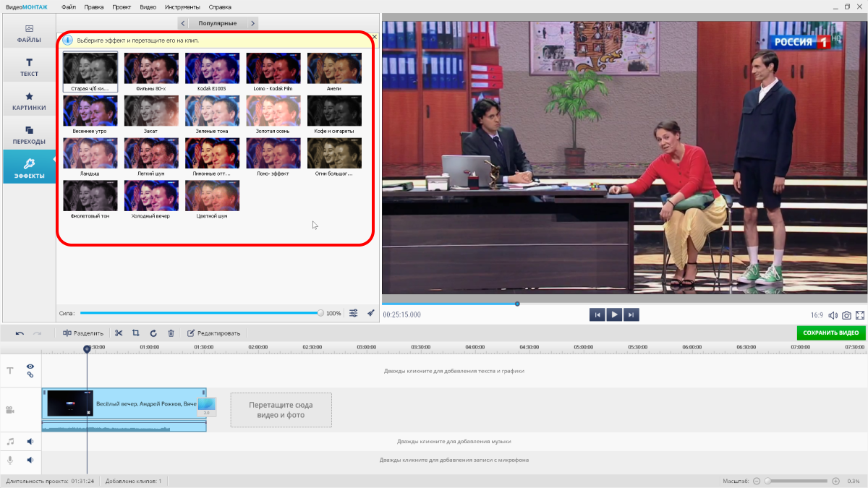868x488 pixels.
Task: Zoom in timeline with plus icon
Action: point(835,481)
